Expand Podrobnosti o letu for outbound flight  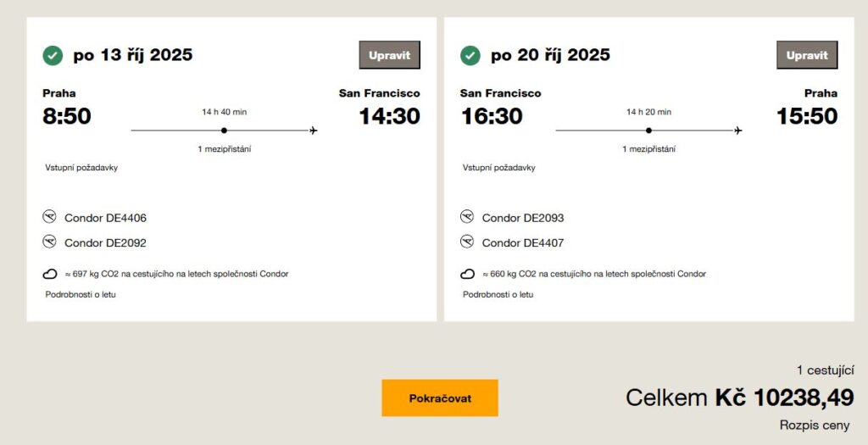81,295
